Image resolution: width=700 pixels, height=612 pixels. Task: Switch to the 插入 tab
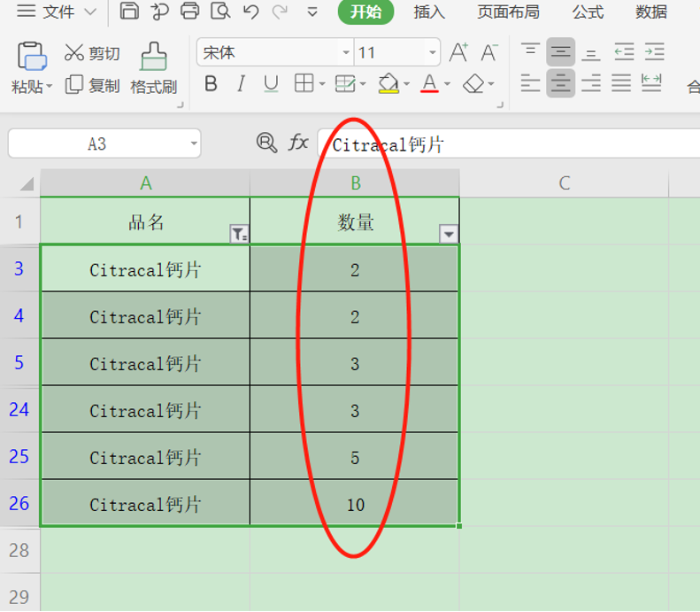click(429, 12)
